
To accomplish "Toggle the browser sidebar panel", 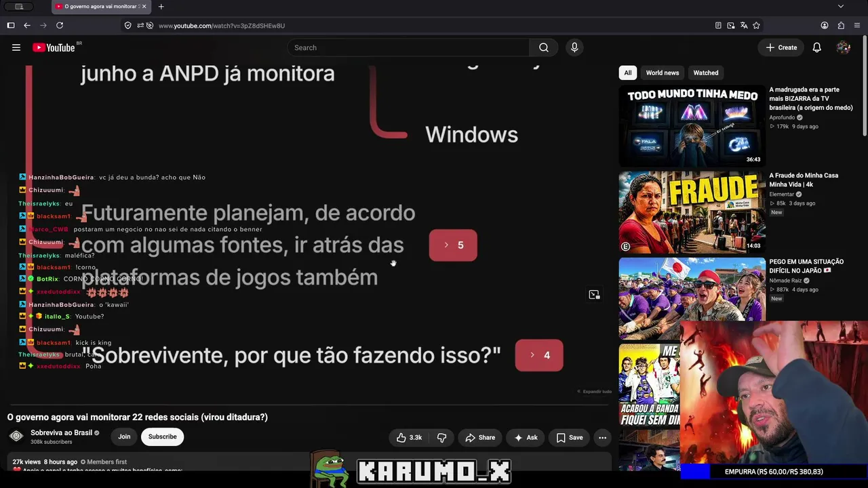I will point(11,26).
